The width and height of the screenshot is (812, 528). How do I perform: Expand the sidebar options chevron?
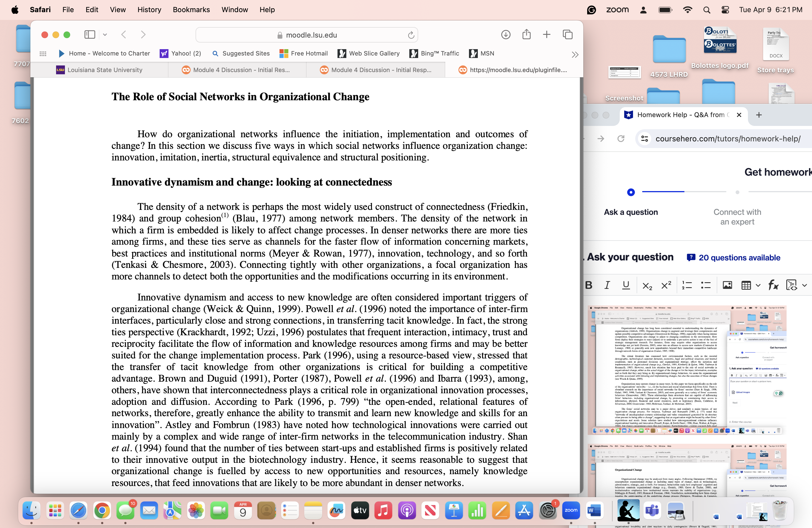(105, 35)
